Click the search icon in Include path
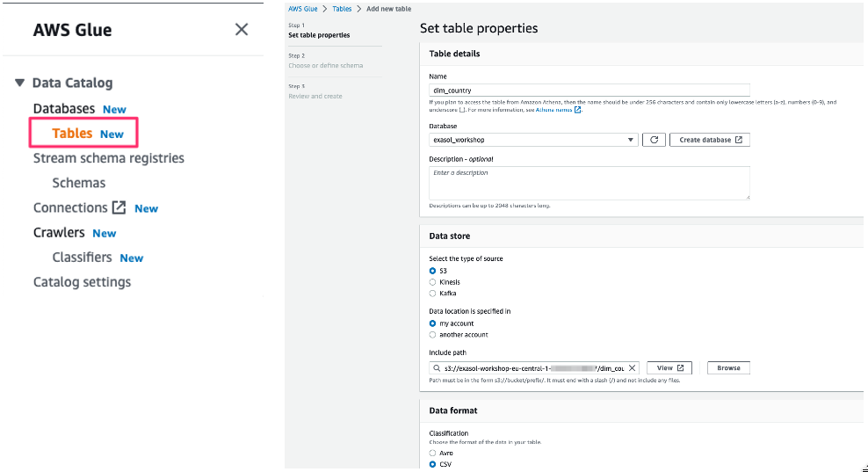Image resolution: width=868 pixels, height=472 pixels. coord(437,368)
